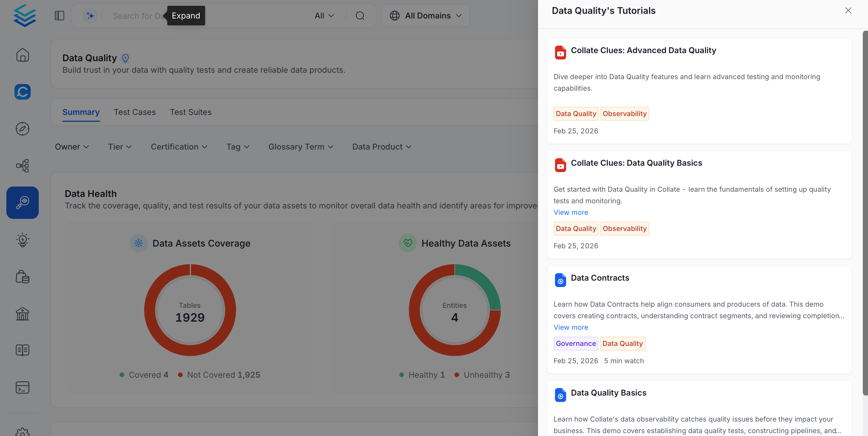868x436 pixels.
Task: Open Collate Clues: Data Quality Basics tutorial
Action: pyautogui.click(x=636, y=163)
